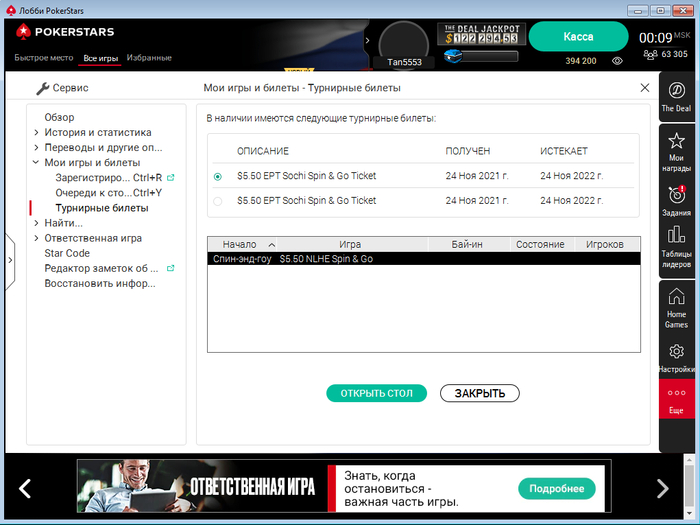Click ЗАКРЫТЬ button

point(480,393)
